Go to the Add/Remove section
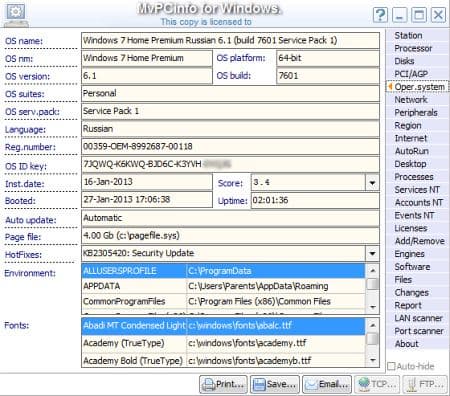 [x=419, y=241]
